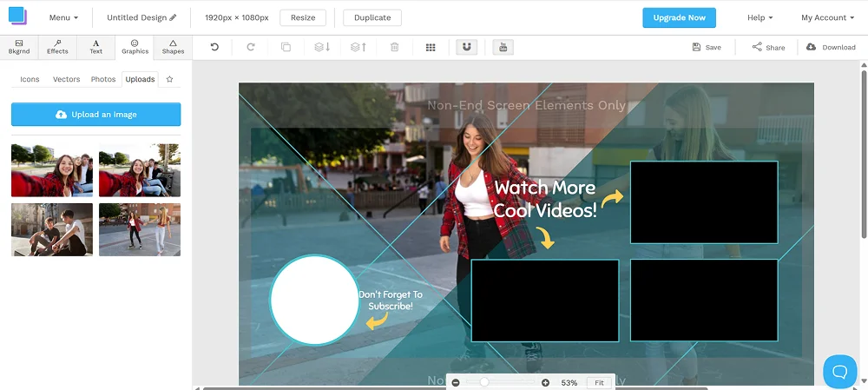
Task: Toggle the YouTube safe-area overlay
Action: click(503, 47)
